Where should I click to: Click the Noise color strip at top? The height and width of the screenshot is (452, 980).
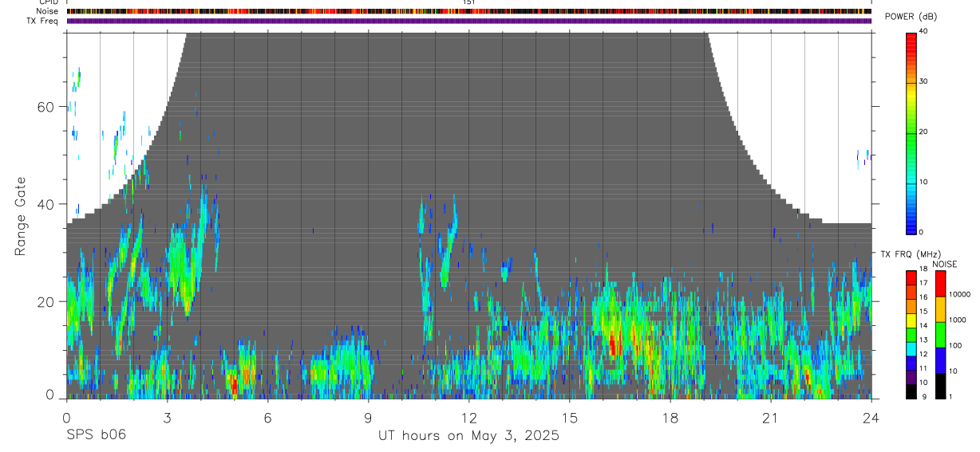tap(469, 11)
